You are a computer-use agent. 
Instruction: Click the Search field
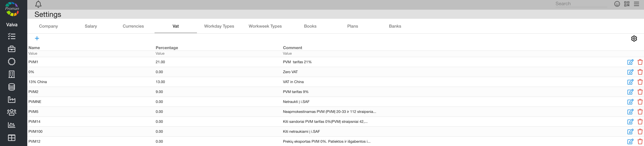click(581, 4)
